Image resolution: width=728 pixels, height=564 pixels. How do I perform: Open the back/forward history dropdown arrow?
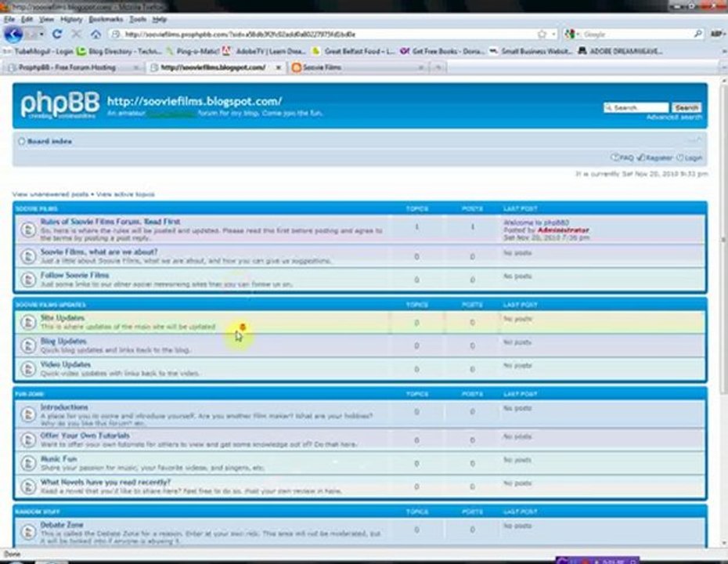[41, 34]
